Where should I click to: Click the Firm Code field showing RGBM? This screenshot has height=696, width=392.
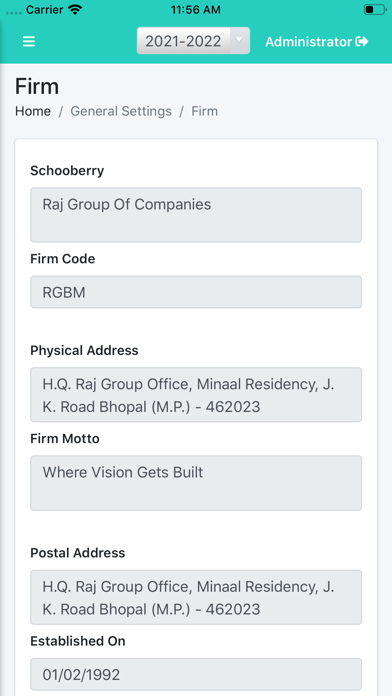point(196,292)
